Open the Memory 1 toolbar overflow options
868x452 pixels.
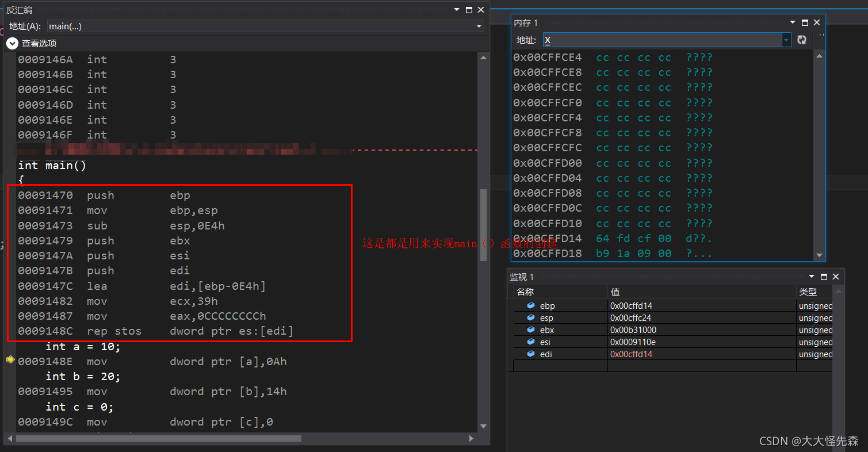pyautogui.click(x=821, y=36)
